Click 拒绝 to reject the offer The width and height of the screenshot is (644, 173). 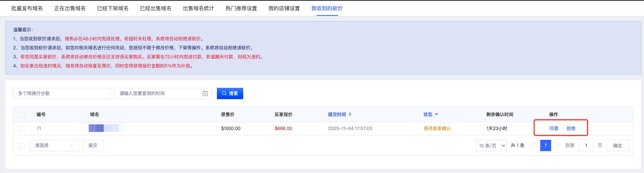pyautogui.click(x=571, y=129)
